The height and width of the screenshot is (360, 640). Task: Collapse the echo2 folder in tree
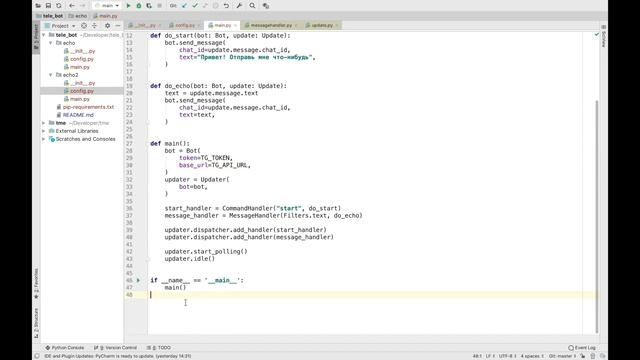coord(51,75)
